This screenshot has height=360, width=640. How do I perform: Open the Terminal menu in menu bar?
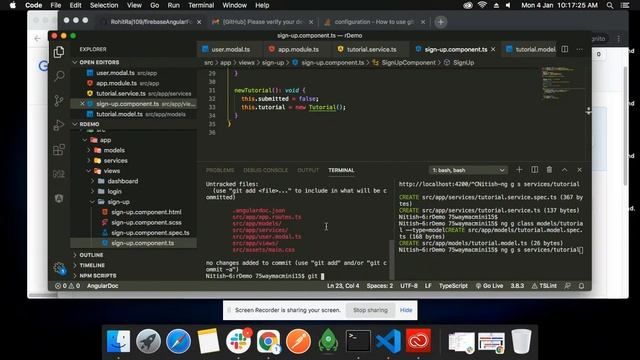point(201,5)
